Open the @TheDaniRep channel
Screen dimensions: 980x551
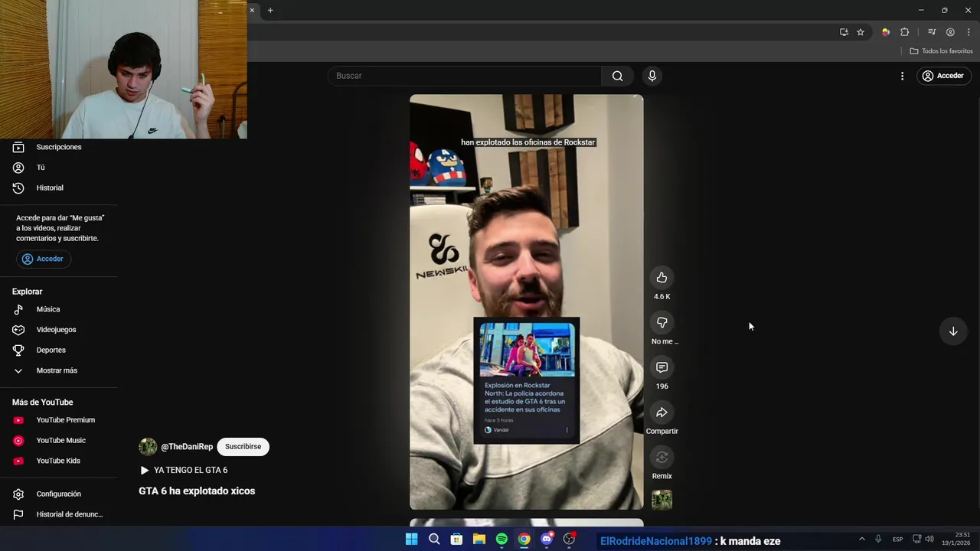tap(187, 447)
